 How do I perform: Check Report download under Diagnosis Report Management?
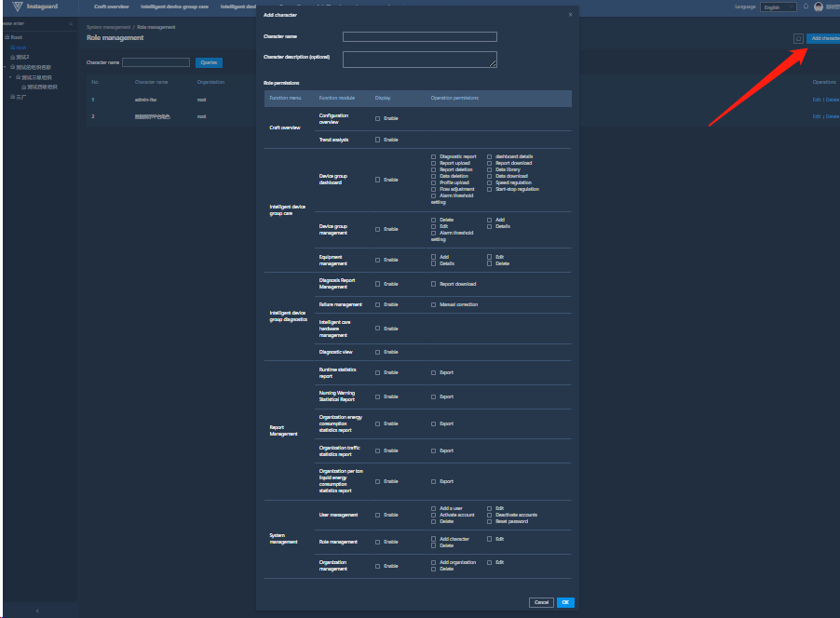433,285
